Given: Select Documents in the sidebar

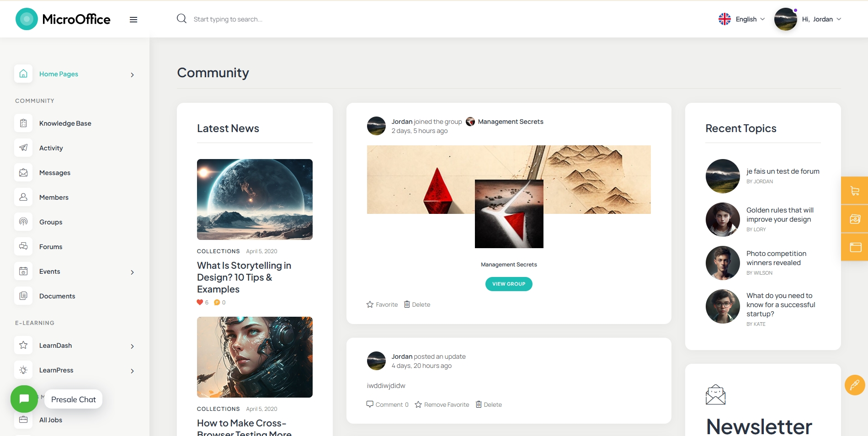Looking at the screenshot, I should tap(57, 296).
